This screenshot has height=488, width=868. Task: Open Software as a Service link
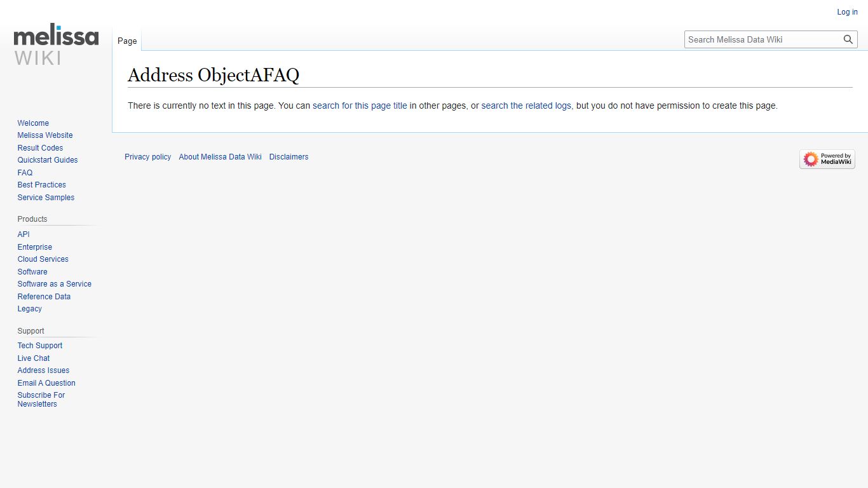pos(55,284)
